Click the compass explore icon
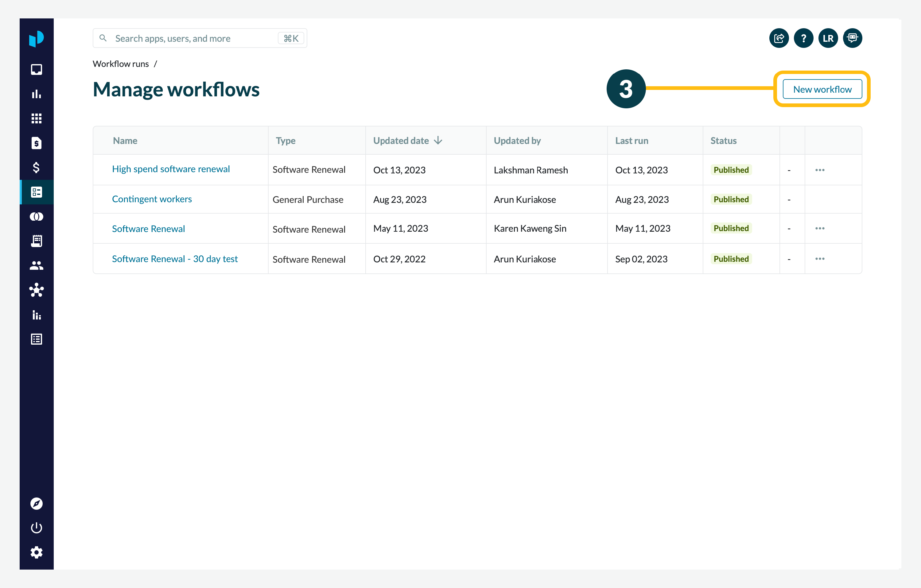 [36, 503]
